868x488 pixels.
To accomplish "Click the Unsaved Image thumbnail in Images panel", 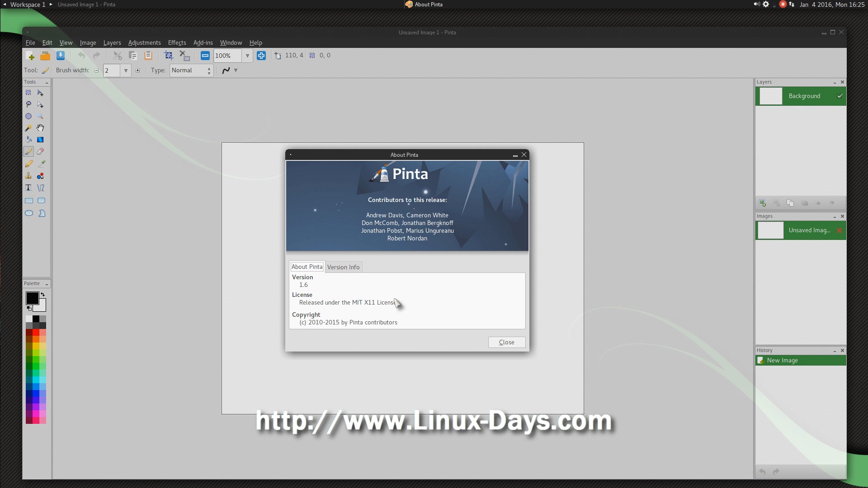I will 771,230.
